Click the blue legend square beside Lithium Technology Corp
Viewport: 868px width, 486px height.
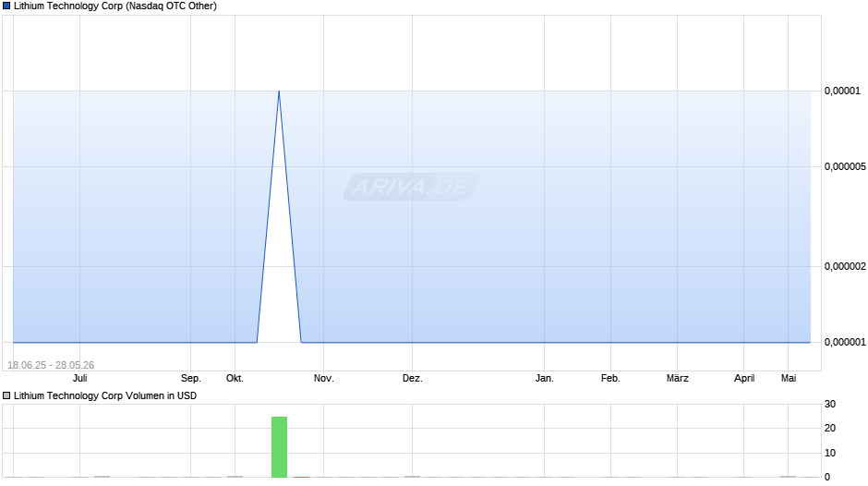(x=6, y=6)
